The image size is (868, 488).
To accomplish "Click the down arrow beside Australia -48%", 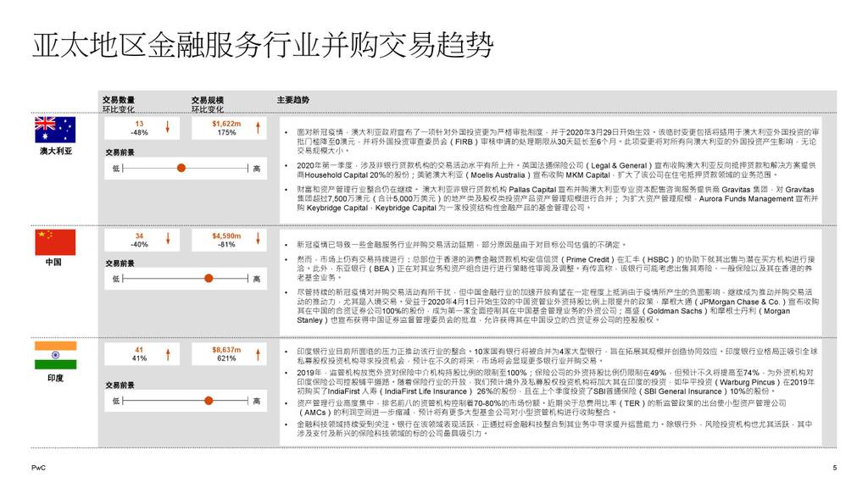I will (168, 128).
